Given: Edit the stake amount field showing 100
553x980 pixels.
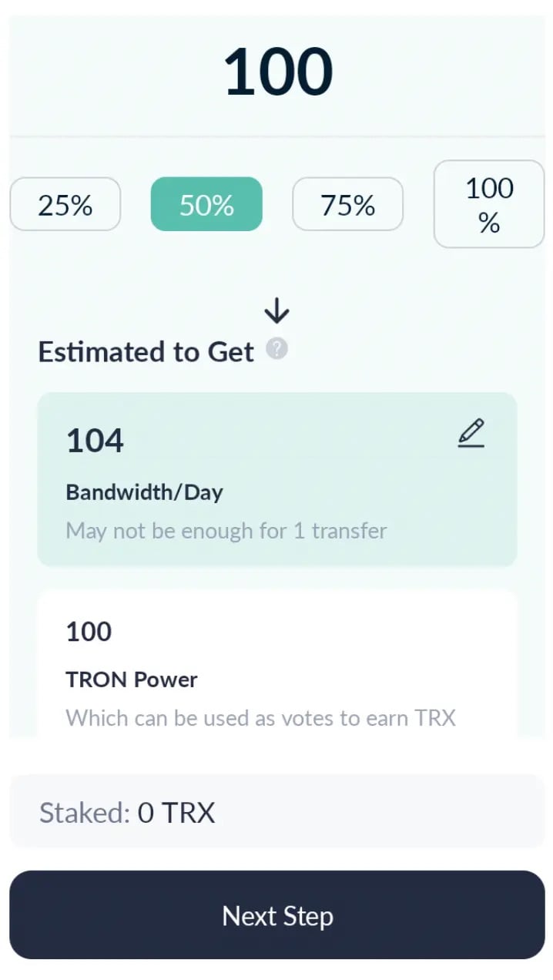Looking at the screenshot, I should [277, 72].
